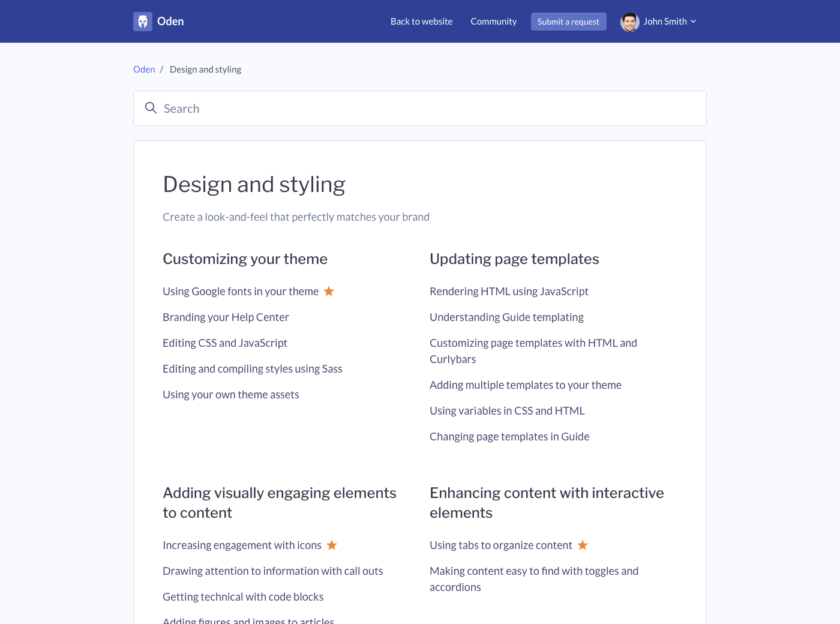Open Getting technical with code blocks article

point(243,597)
